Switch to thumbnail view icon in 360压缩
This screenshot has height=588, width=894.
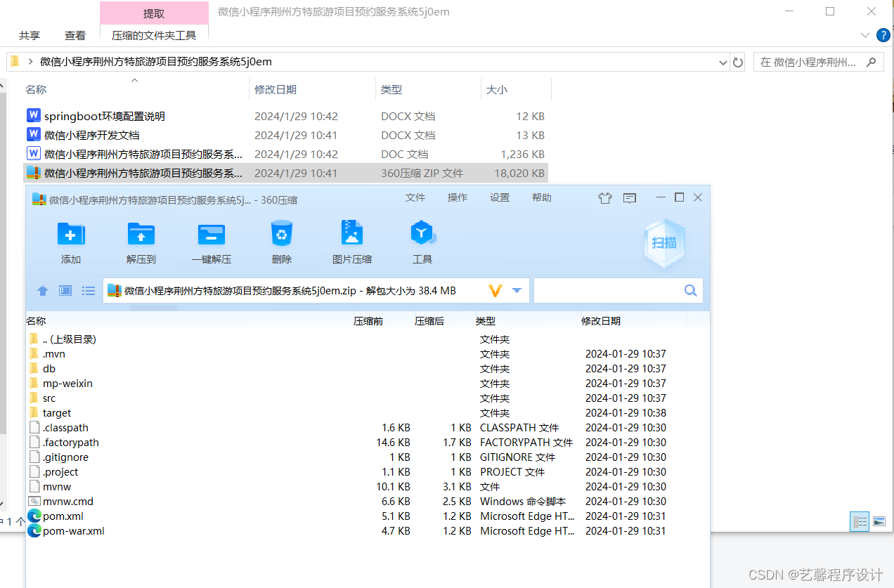coord(65,290)
